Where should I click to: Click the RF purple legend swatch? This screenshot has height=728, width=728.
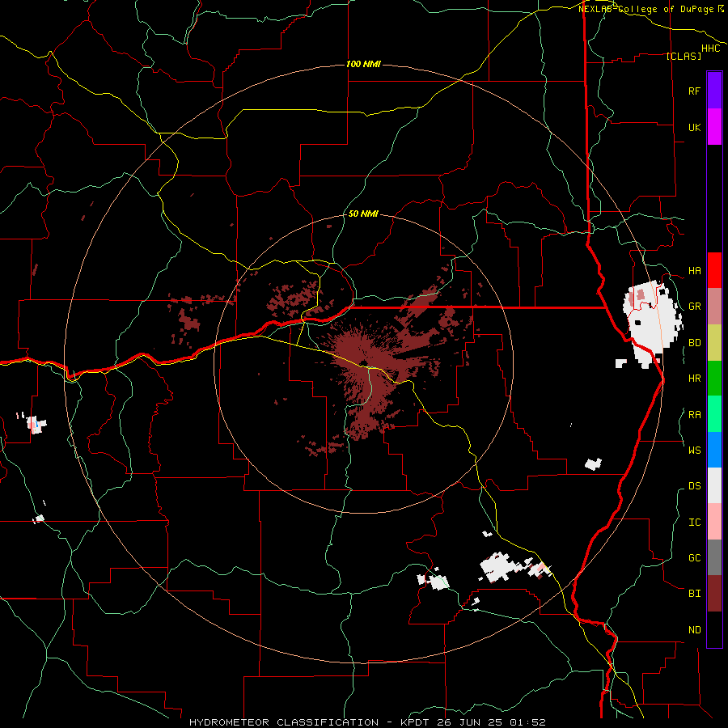[x=714, y=91]
